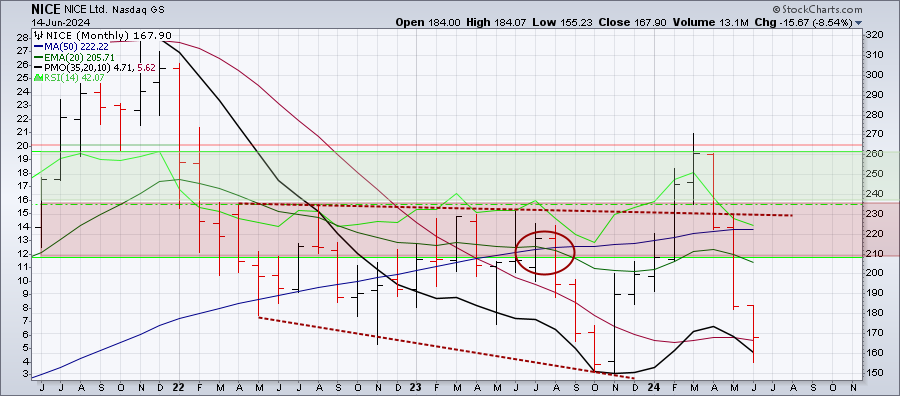Click the 28 label on left scale
This screenshot has height=396, width=900.
tap(23, 37)
